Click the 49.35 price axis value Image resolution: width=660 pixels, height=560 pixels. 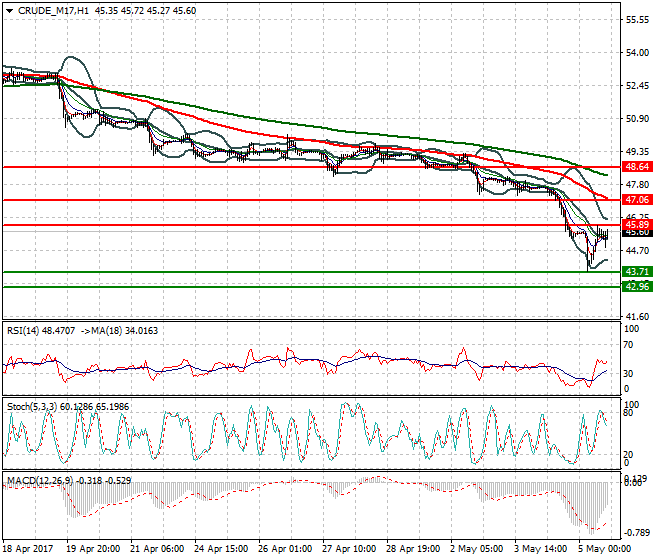pyautogui.click(x=637, y=151)
